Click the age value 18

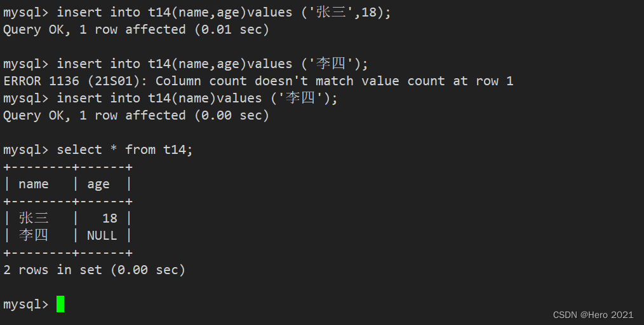(x=110, y=218)
